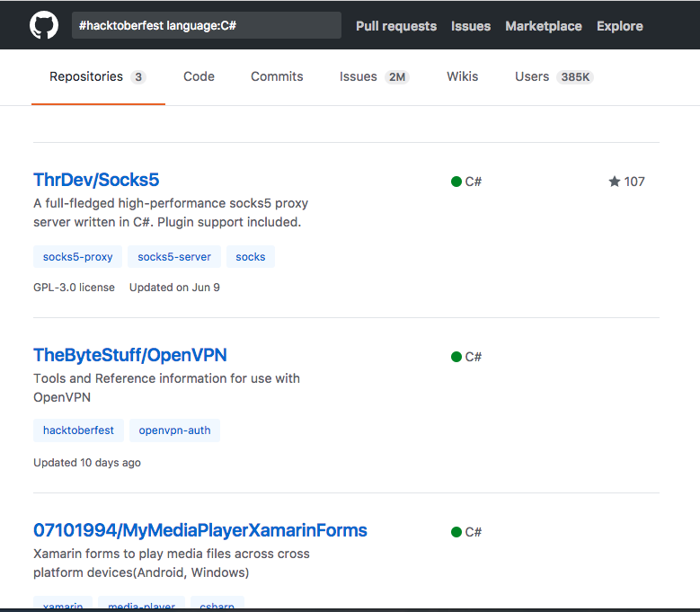This screenshot has width=700, height=612.
Task: Open Pull requests in top navigation
Action: 396,26
